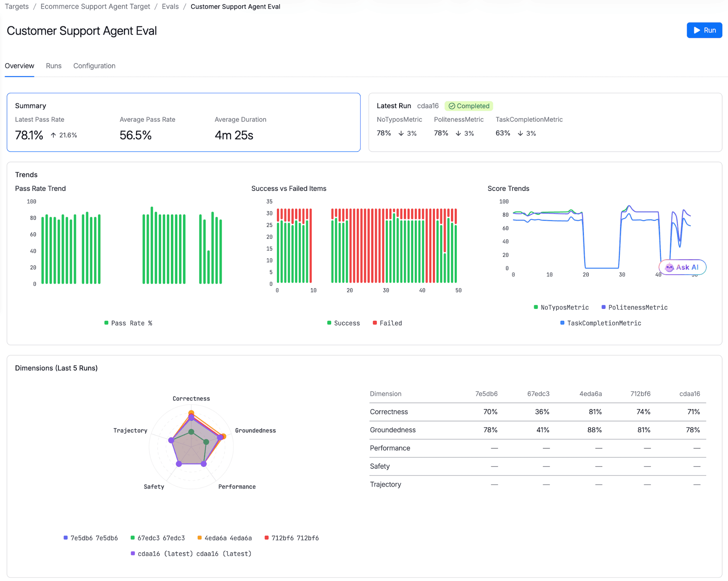Click the Trajectory row label in table
Viewport: 728px width, 581px height.
pos(385,484)
